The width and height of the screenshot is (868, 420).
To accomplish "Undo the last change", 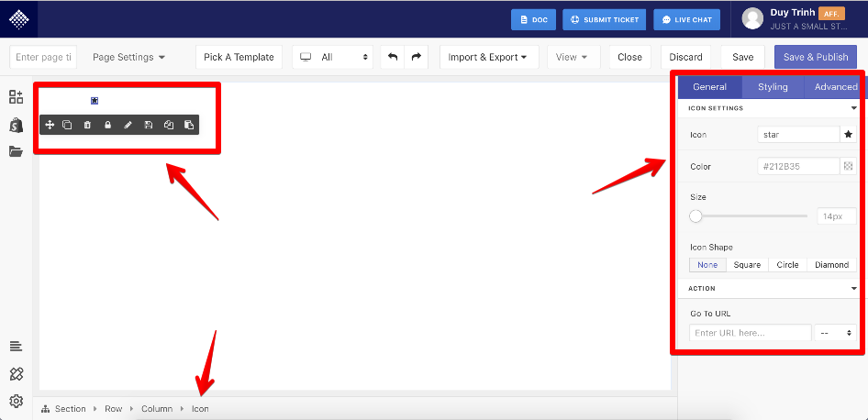I will (393, 57).
